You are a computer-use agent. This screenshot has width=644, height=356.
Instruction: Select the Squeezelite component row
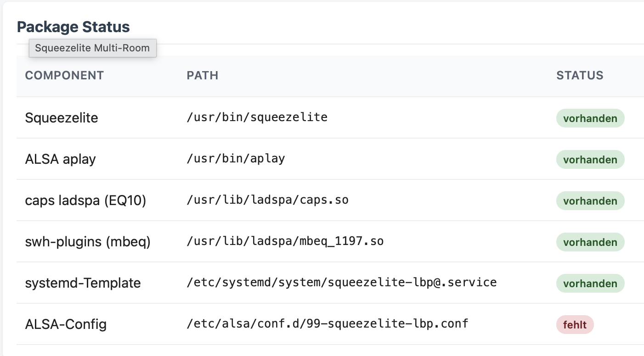tap(330, 117)
